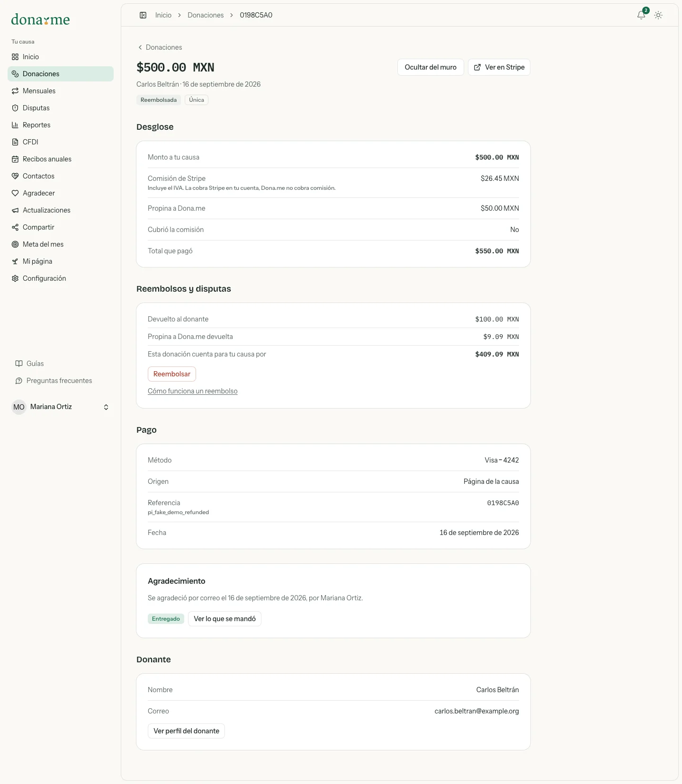Click the red Reembolsar button
682x784 pixels.
(x=172, y=374)
